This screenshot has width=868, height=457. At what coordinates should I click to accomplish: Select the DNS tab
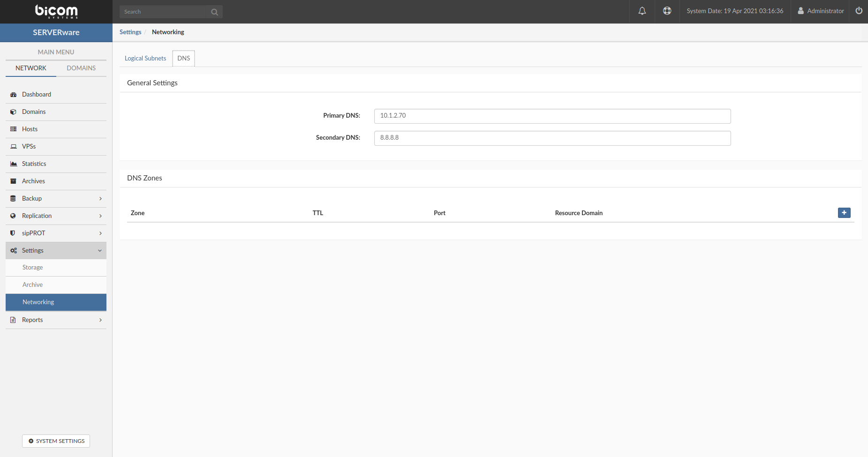coord(183,58)
